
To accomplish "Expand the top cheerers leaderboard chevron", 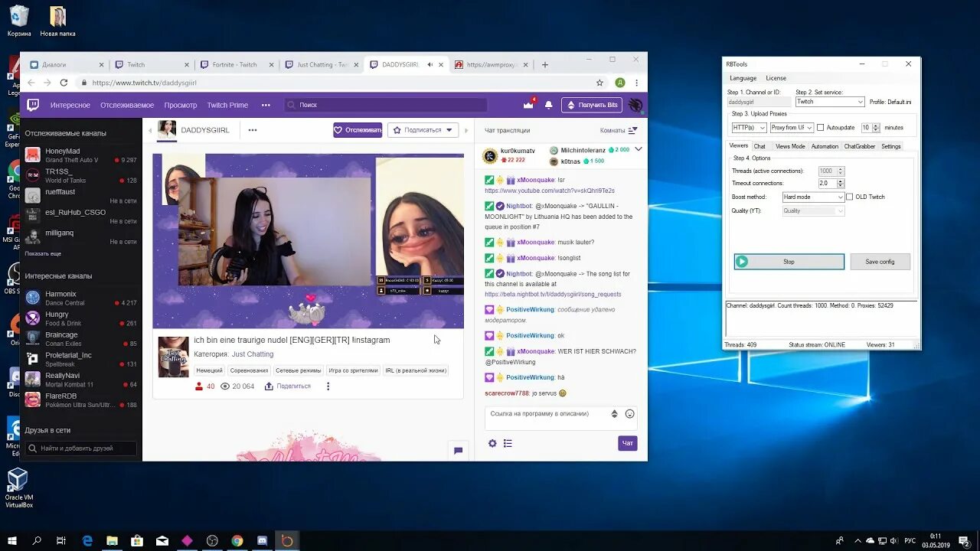I will (639, 149).
